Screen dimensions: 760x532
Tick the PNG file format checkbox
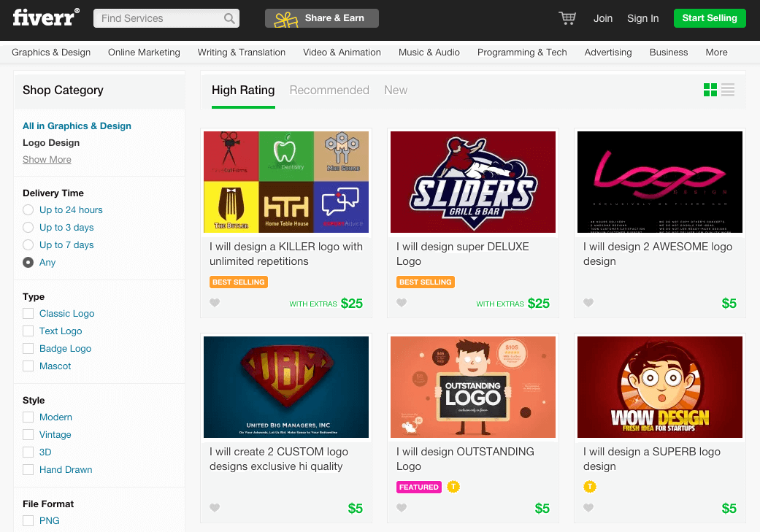pyautogui.click(x=28, y=521)
